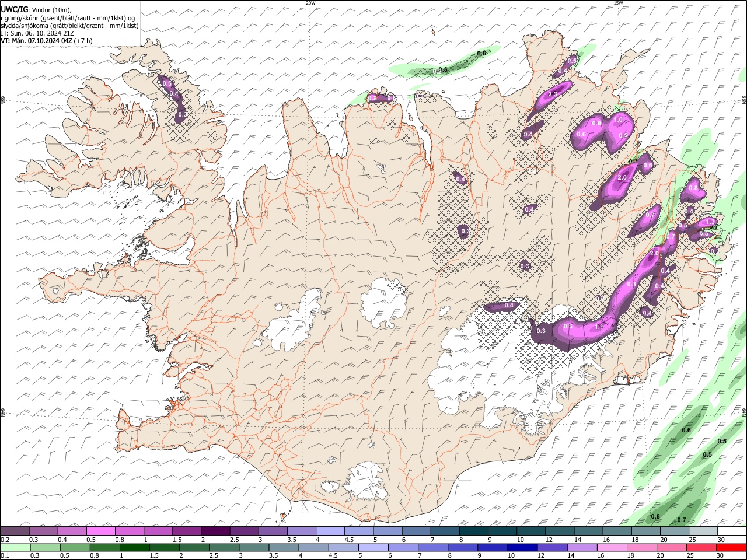Click the "VT: Mán. 07.10.2024 04Z" valid time
747x560 pixels.
pyautogui.click(x=36, y=41)
